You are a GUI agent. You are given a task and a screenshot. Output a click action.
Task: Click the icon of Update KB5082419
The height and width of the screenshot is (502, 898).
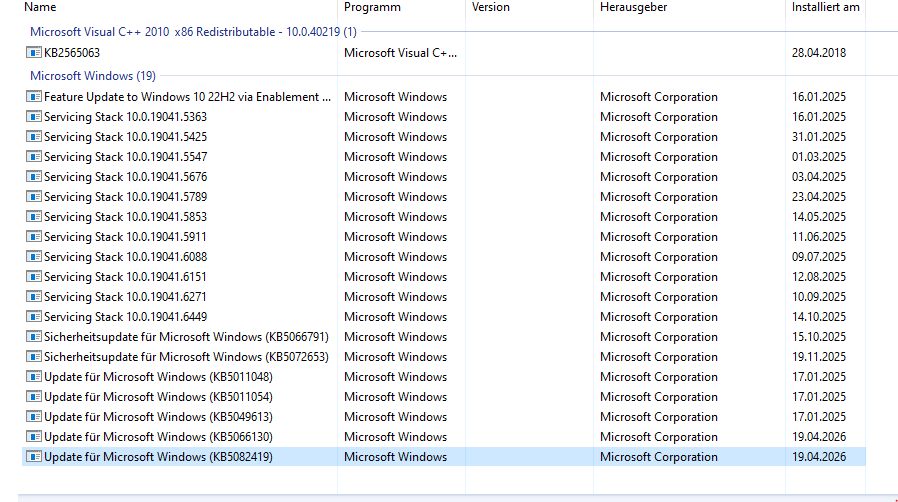[x=34, y=457]
